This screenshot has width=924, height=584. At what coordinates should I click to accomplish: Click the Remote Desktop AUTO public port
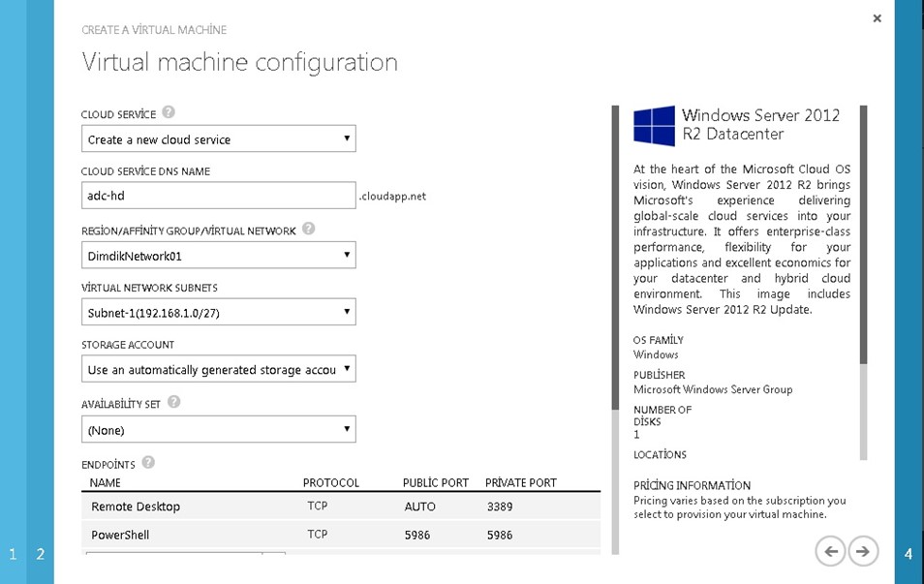(x=419, y=507)
